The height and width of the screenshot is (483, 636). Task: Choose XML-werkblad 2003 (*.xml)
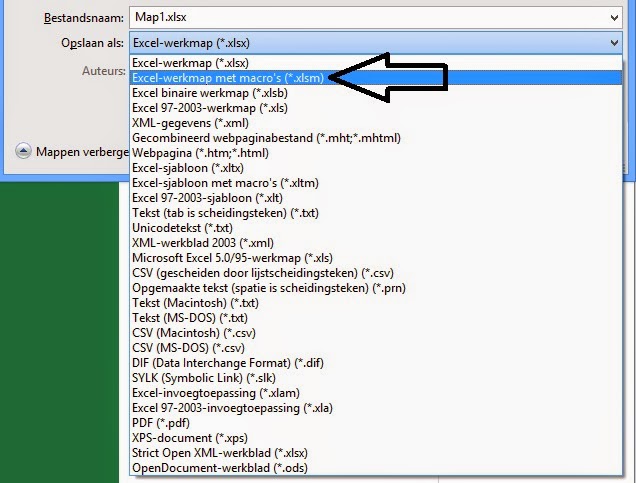point(376,243)
